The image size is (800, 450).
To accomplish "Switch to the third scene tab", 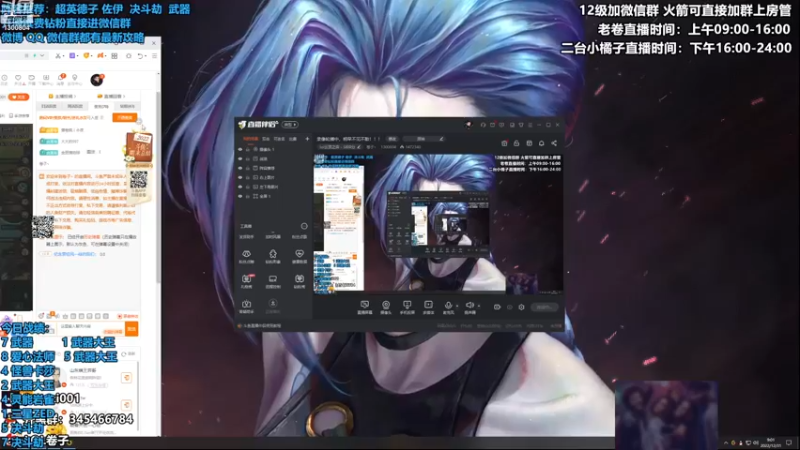I will click(x=279, y=139).
